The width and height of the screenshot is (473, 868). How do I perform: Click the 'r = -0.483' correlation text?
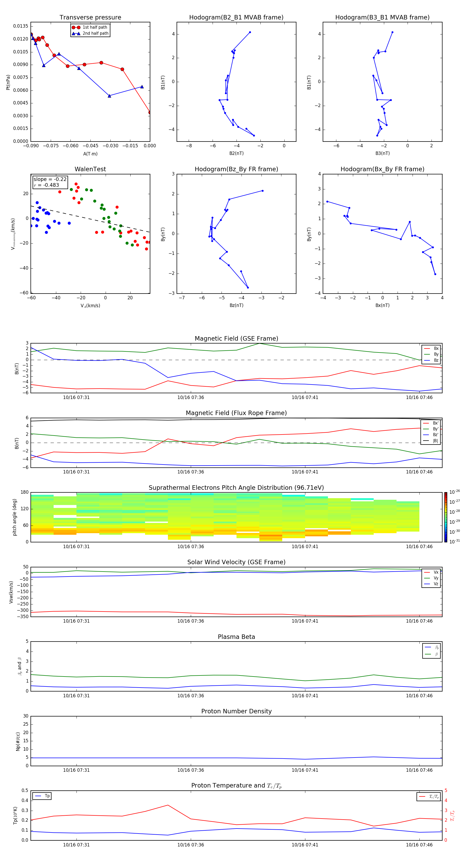[x=46, y=185]
